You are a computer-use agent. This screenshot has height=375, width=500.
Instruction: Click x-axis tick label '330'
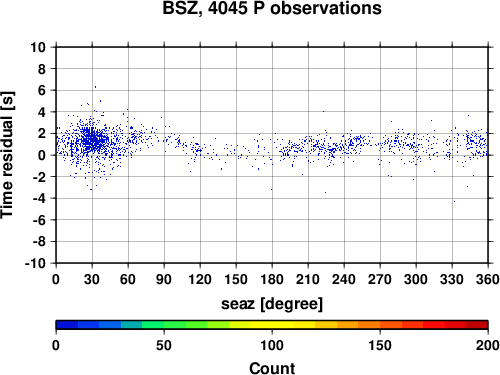452,279
